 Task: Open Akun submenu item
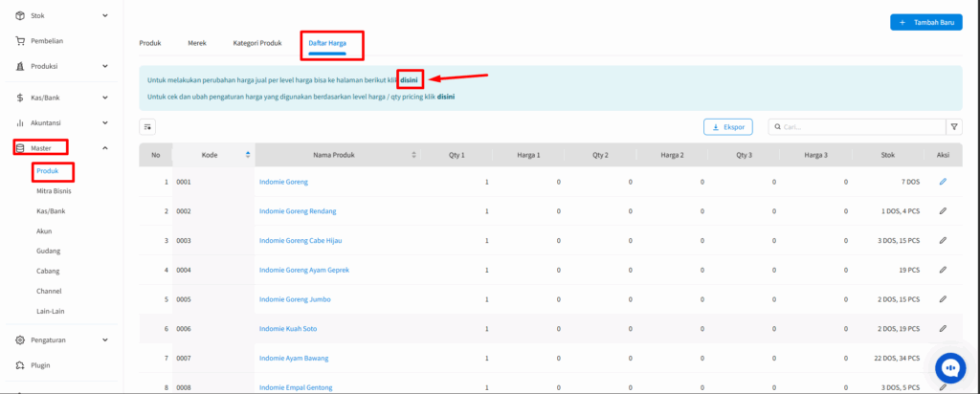pos(44,231)
